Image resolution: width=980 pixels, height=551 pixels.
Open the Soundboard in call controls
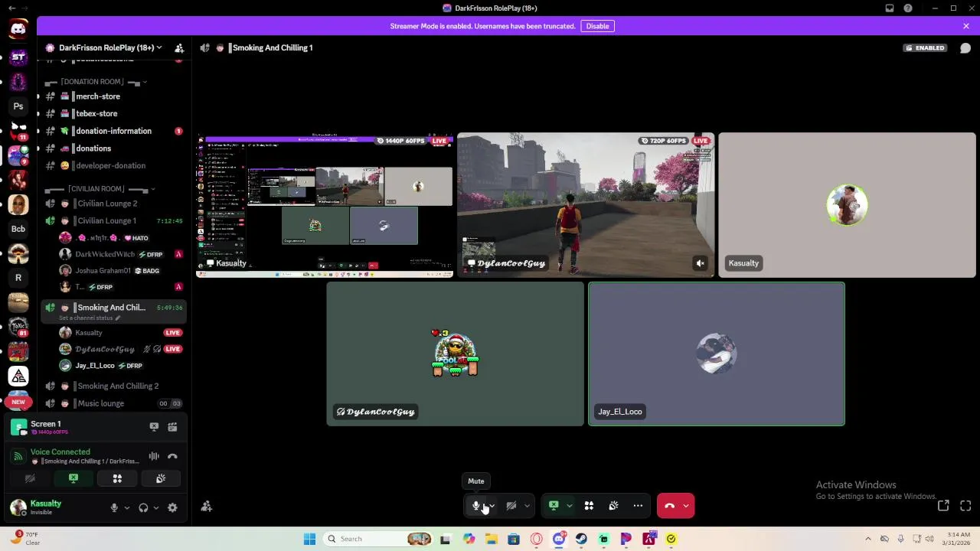pos(613,506)
